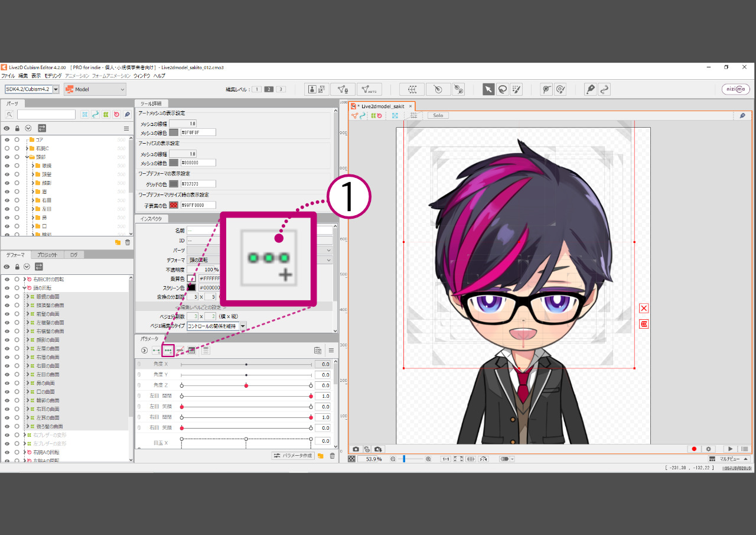Create a warp deformer from the toolbar
The image size is (756, 535).
(412, 89)
